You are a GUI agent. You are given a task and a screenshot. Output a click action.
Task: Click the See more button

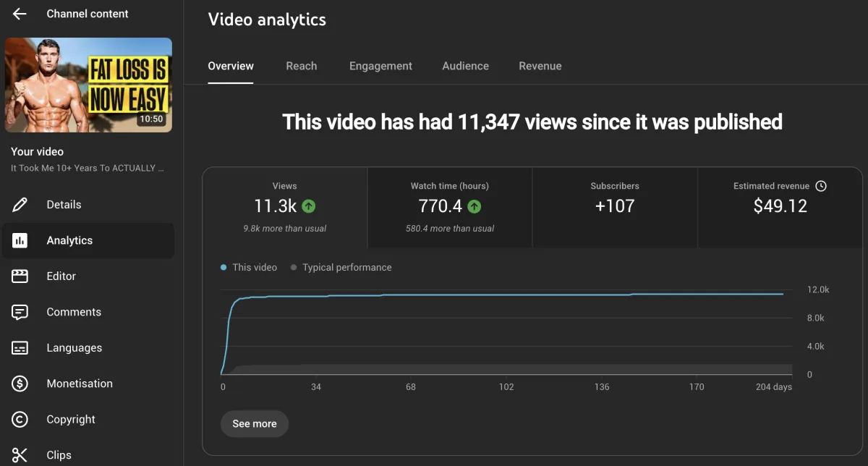255,424
